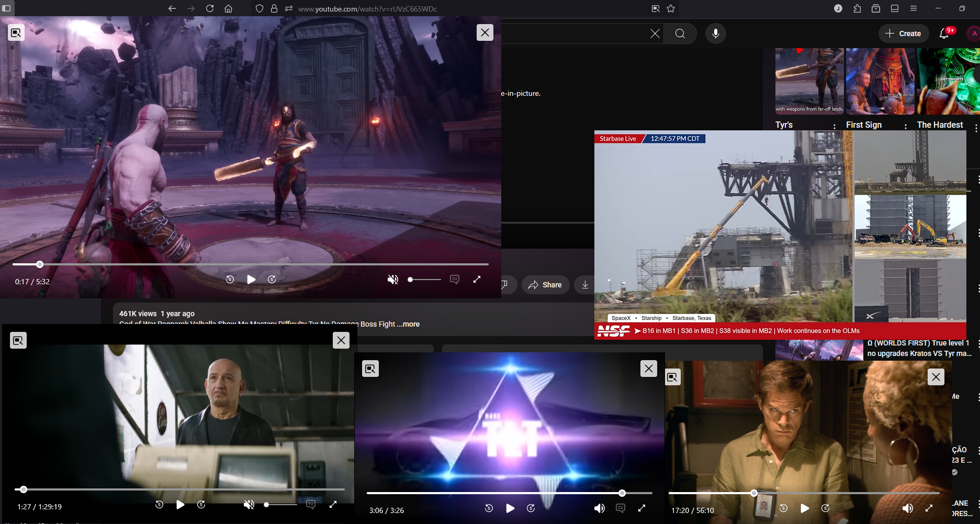This screenshot has height=524, width=980.
Task: Rewind 5 seconds in the 3:26 PiP video
Action: pos(489,508)
